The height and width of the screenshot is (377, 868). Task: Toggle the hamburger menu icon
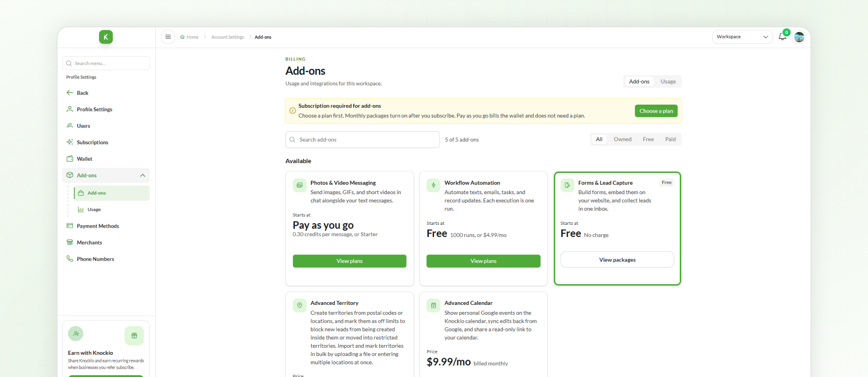click(168, 37)
